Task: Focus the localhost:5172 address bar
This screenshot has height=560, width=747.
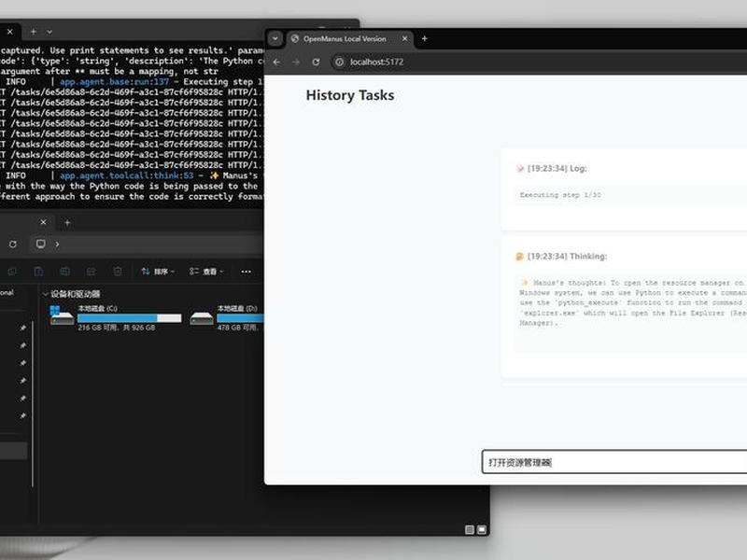Action: 539,62
